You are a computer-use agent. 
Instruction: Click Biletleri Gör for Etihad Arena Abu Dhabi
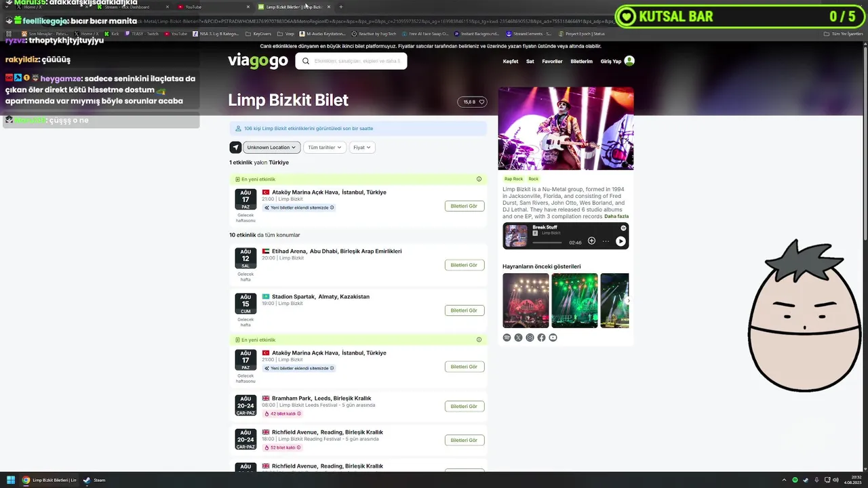465,265
